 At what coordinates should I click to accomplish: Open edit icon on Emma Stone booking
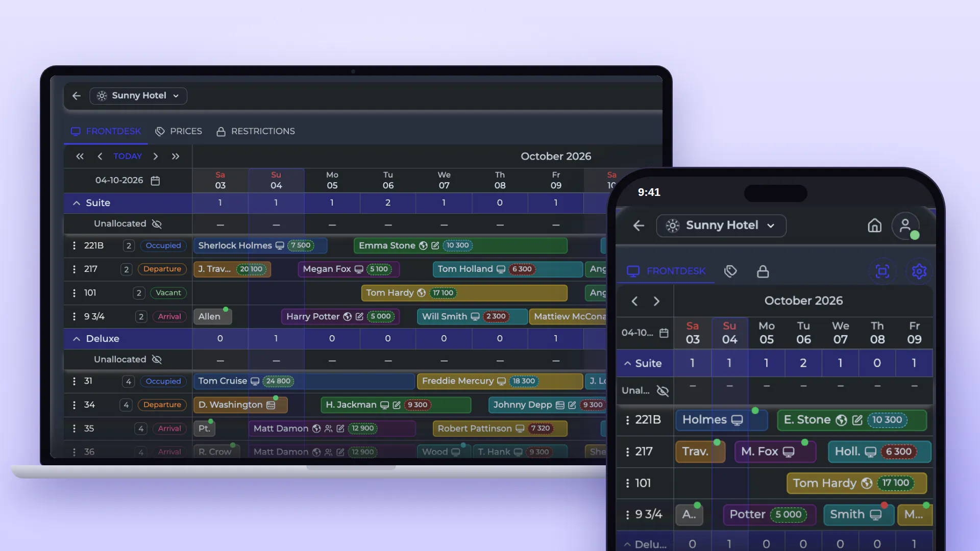435,246
